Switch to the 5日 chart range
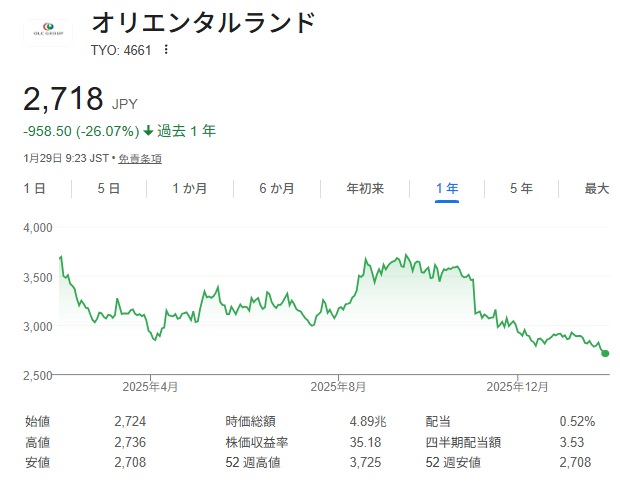 click(109, 189)
